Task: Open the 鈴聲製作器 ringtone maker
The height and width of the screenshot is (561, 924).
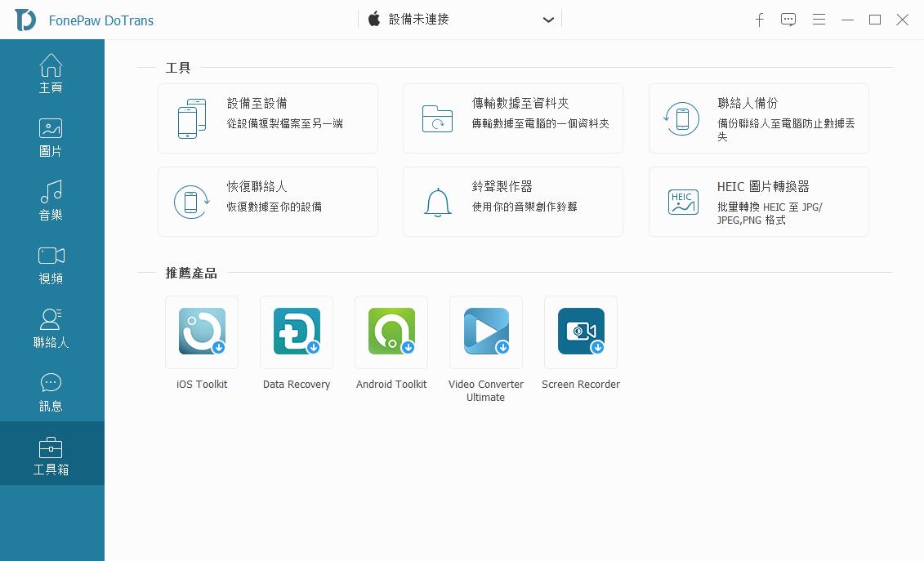Action: (x=513, y=202)
